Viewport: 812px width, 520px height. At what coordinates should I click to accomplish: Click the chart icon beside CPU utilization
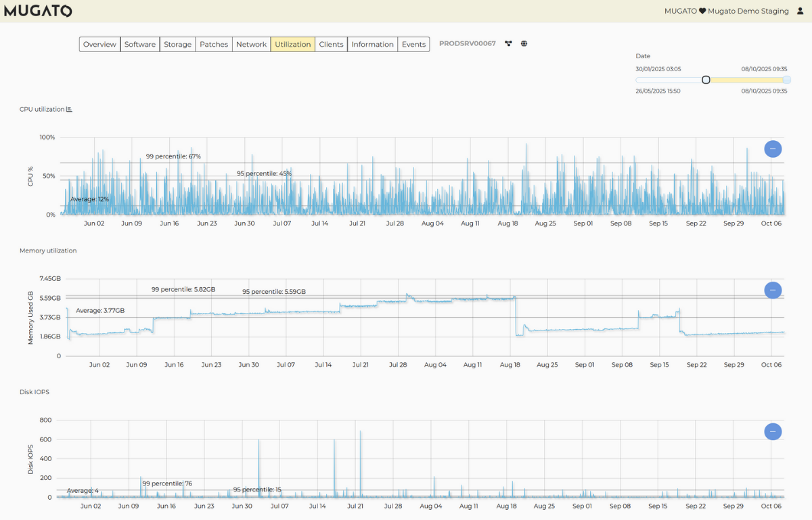coord(69,109)
